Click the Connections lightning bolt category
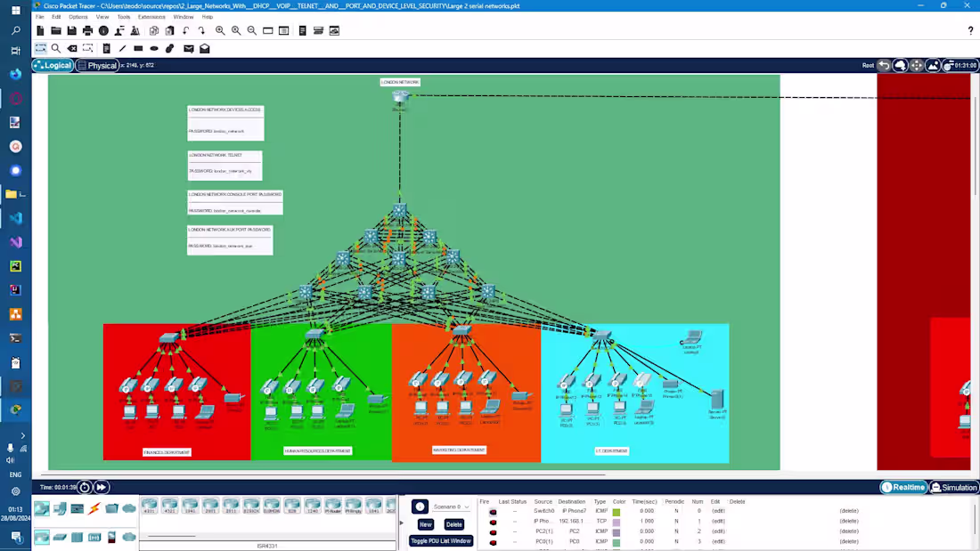980x551 pixels. [94, 507]
